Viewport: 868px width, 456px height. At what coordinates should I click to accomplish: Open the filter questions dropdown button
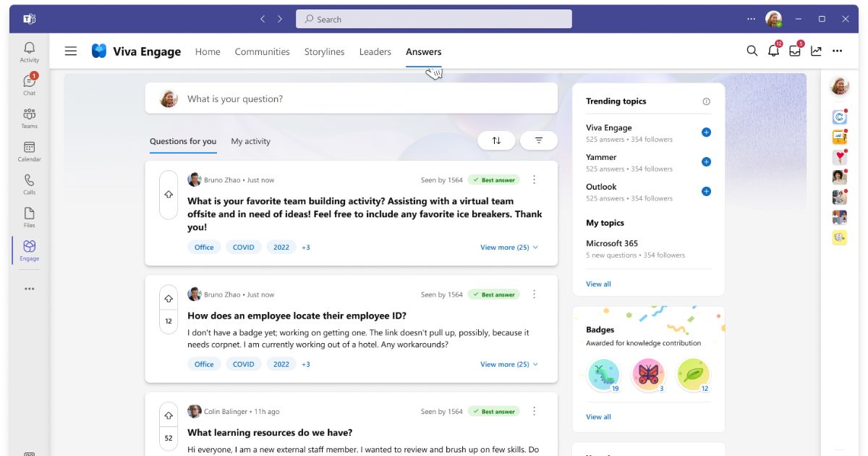point(539,140)
